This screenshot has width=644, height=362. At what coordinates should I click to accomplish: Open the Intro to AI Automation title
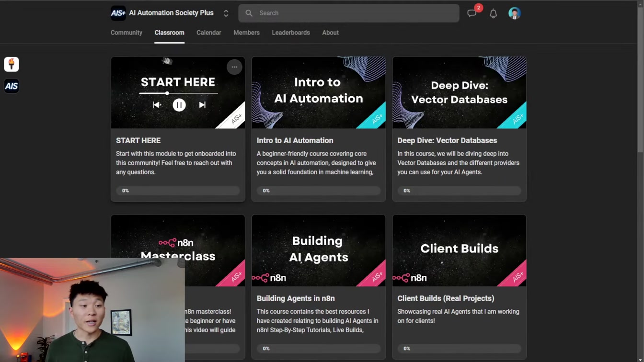coord(295,140)
